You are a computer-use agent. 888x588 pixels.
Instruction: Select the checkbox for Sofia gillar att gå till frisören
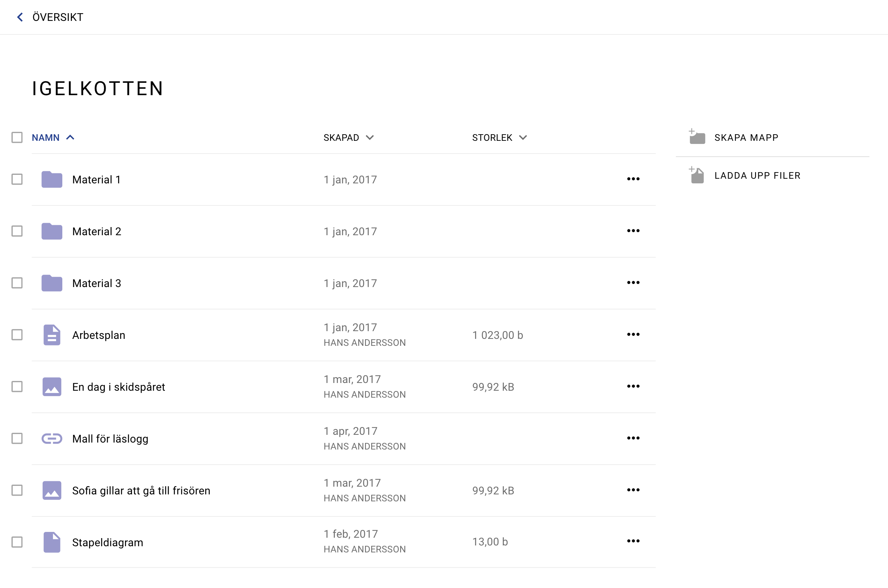(17, 490)
